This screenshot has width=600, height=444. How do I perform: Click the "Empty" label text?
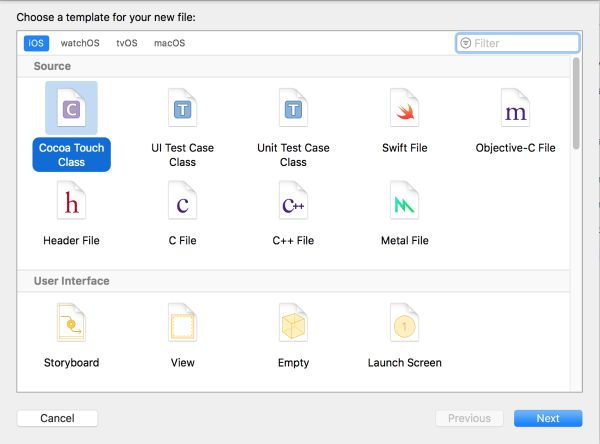(x=293, y=363)
